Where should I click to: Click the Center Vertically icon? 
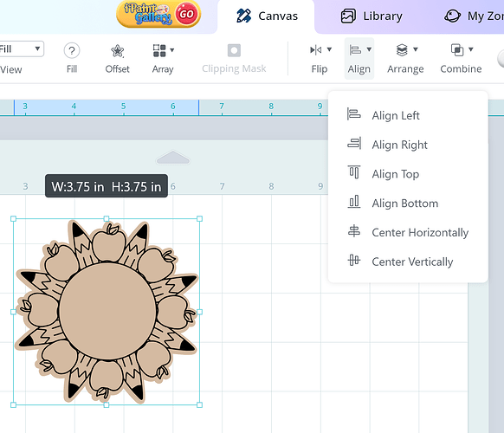pyautogui.click(x=354, y=260)
